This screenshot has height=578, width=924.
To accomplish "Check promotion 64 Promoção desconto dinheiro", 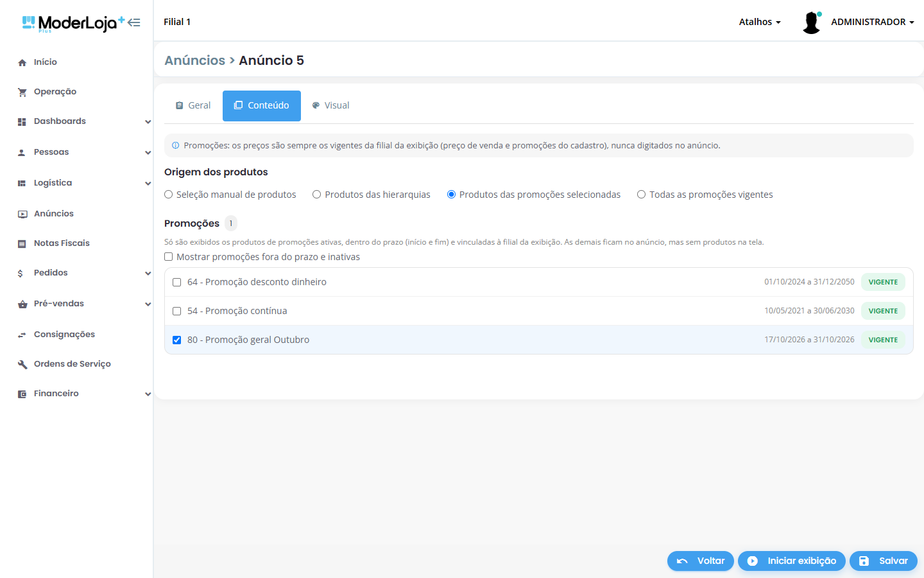I will [177, 282].
